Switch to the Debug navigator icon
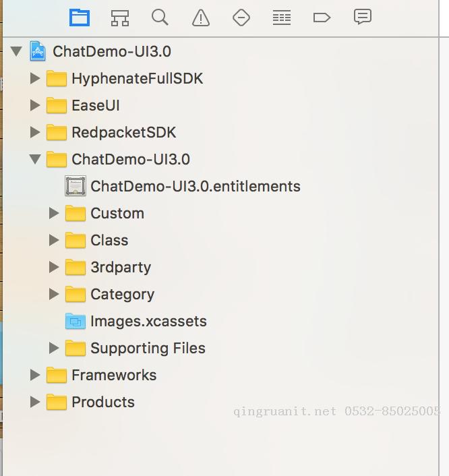 pos(282,18)
